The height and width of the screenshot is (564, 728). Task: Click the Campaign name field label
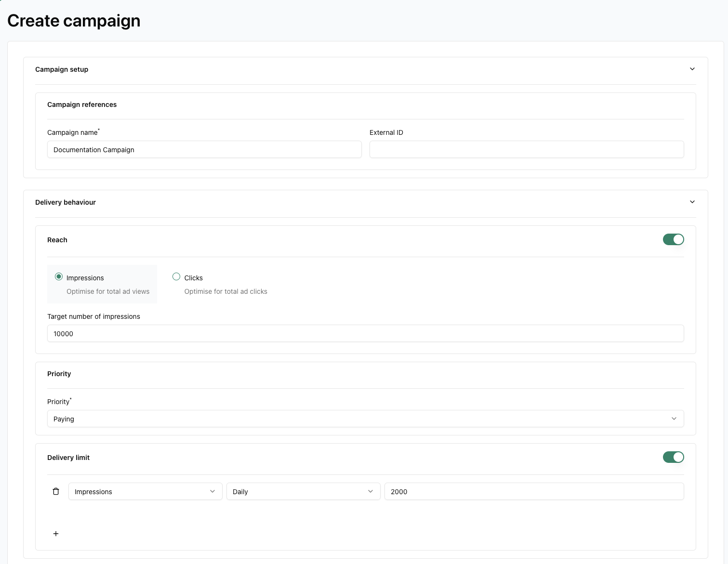73,132
